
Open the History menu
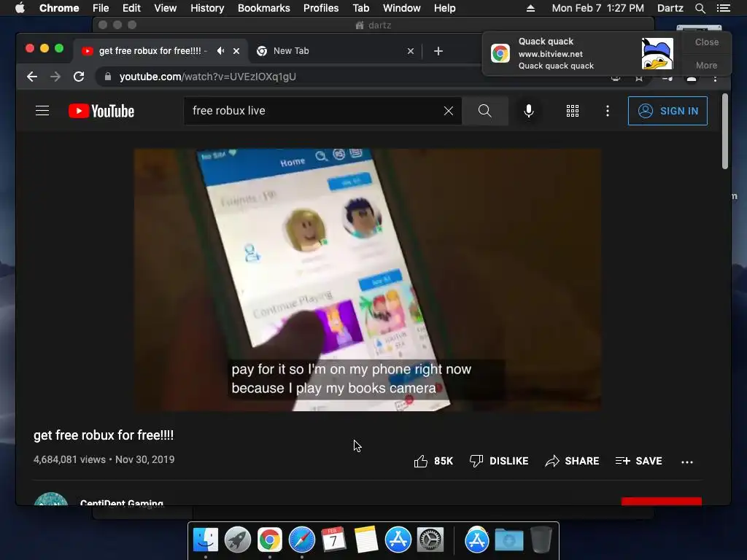tap(207, 8)
